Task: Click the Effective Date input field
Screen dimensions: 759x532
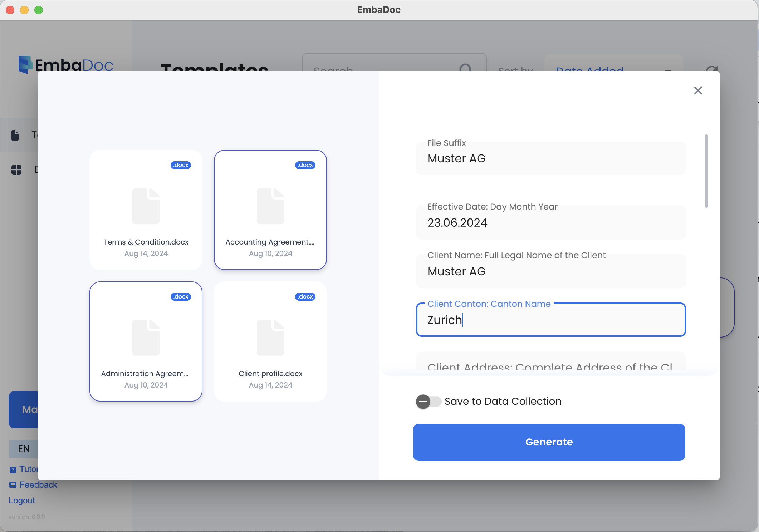Action: (x=550, y=223)
